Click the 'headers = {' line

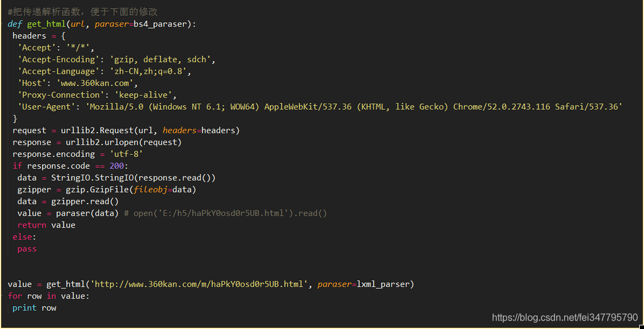point(38,35)
